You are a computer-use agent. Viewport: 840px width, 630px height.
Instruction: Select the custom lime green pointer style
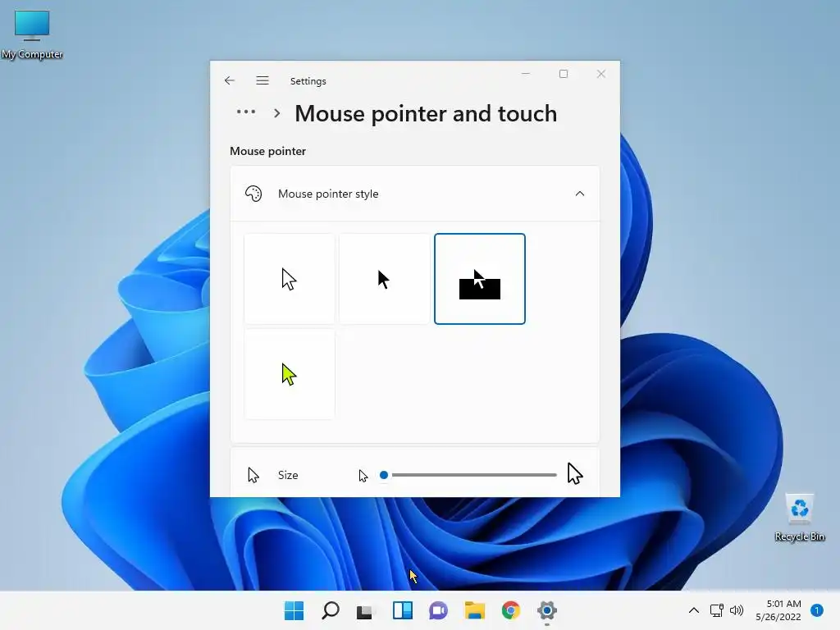tap(290, 374)
